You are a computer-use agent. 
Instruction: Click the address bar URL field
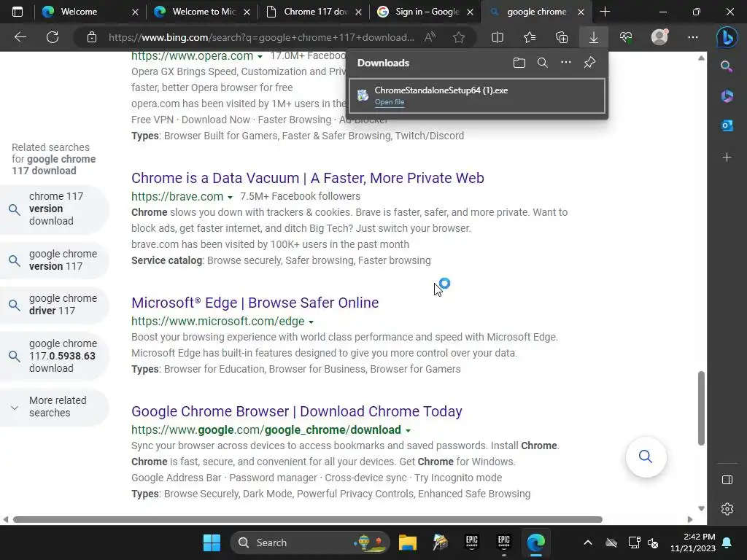tap(261, 37)
